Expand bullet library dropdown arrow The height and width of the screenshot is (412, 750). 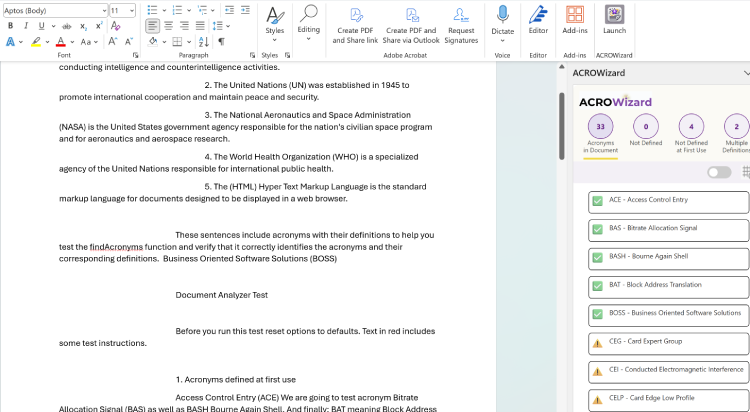pos(164,10)
